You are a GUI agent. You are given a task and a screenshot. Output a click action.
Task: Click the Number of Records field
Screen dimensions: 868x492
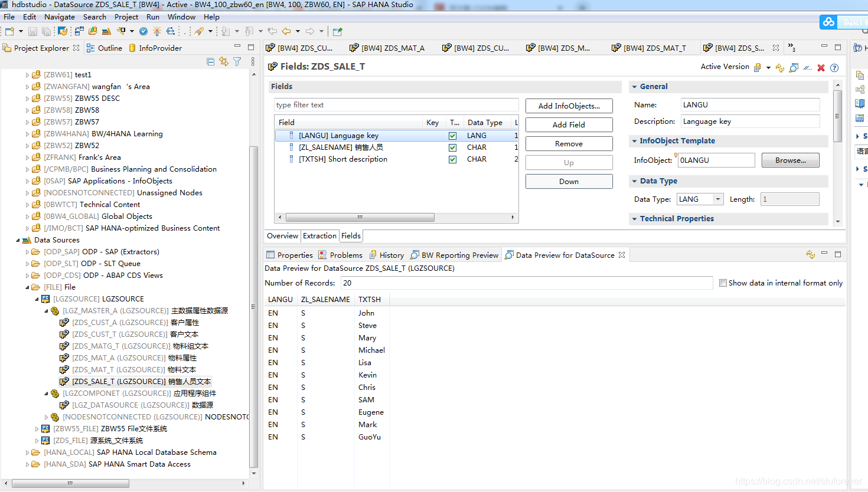[526, 283]
